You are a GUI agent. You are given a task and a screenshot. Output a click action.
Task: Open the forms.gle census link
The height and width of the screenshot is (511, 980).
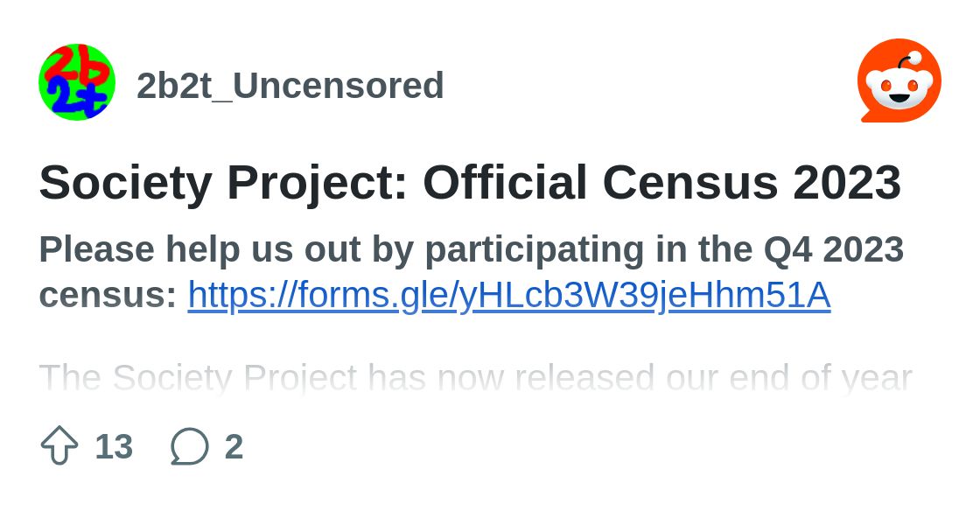coord(508,296)
